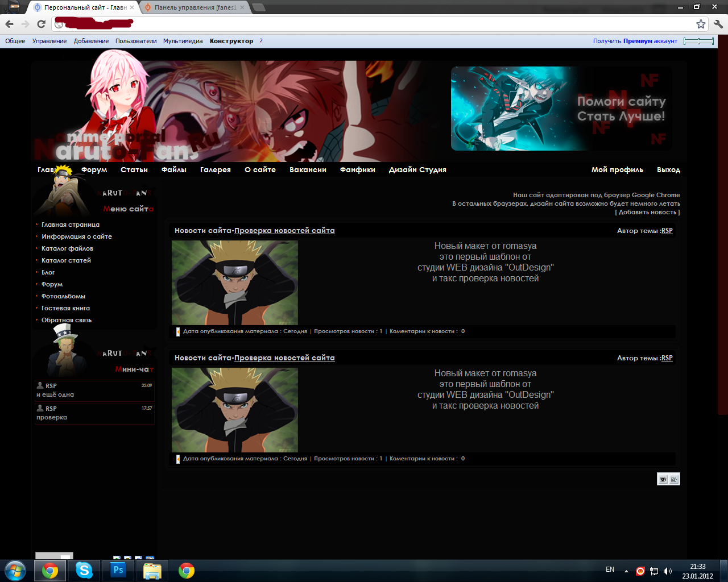Viewport: 728px width, 582px height.
Task: Go back with the browser back arrow
Action: pyautogui.click(x=9, y=24)
